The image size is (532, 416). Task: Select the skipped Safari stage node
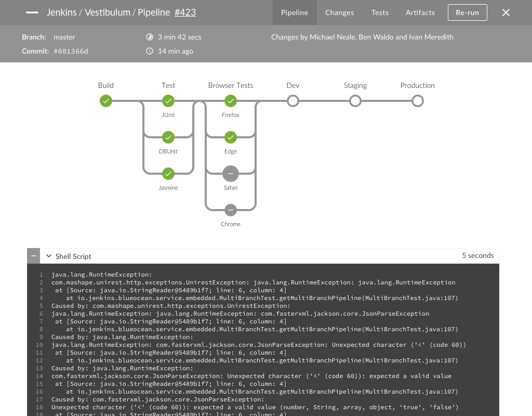click(x=231, y=174)
